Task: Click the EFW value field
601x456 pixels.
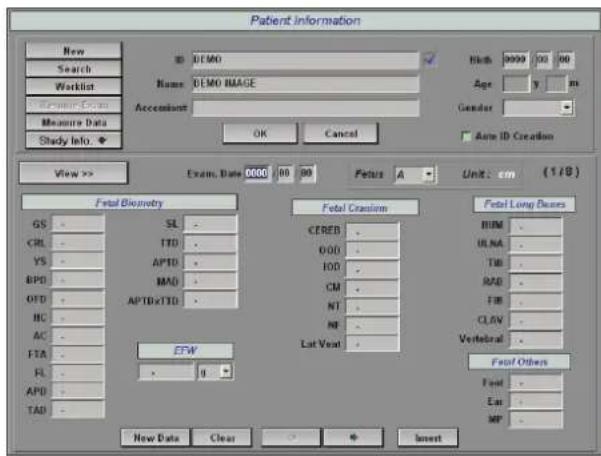Action: point(166,372)
